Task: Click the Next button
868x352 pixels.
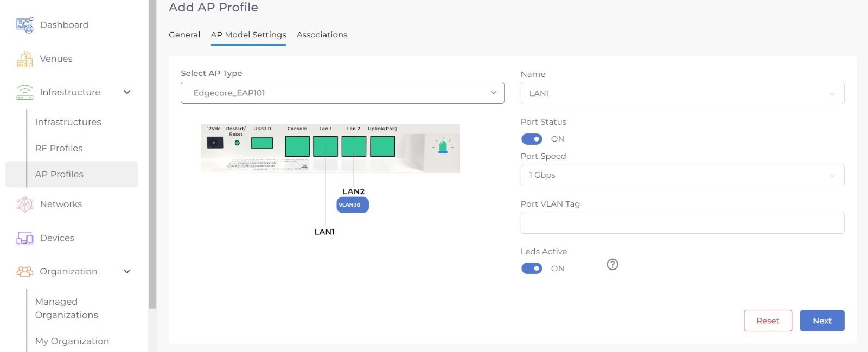Action: point(822,321)
